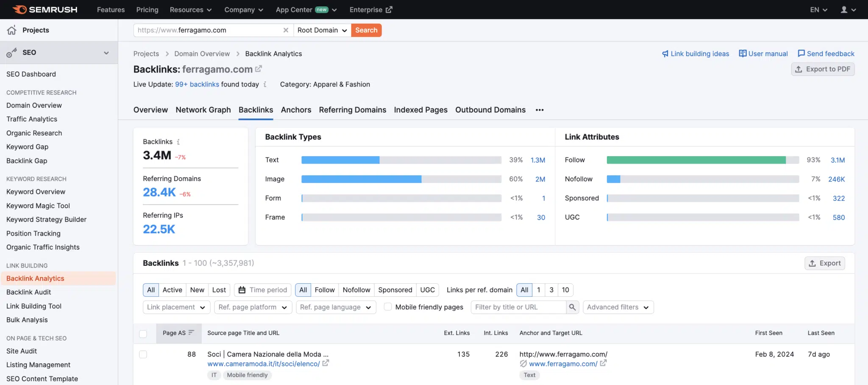Click the link icon beside the target URL
Viewport: 868px width, 385px height.
point(523,363)
